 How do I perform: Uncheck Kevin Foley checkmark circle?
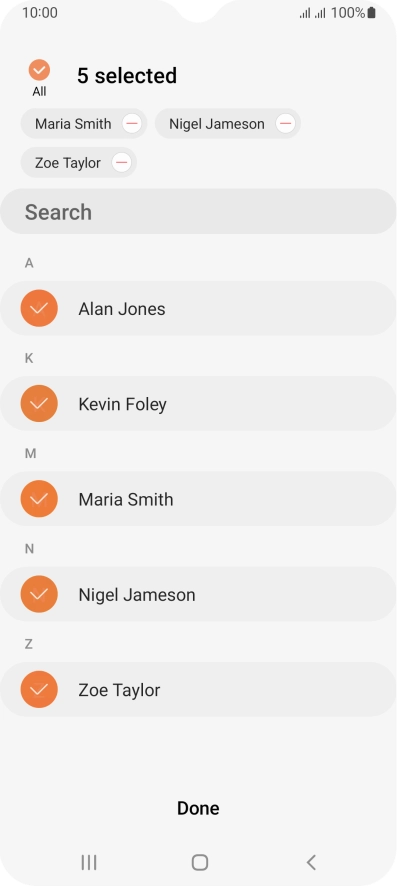(39, 403)
